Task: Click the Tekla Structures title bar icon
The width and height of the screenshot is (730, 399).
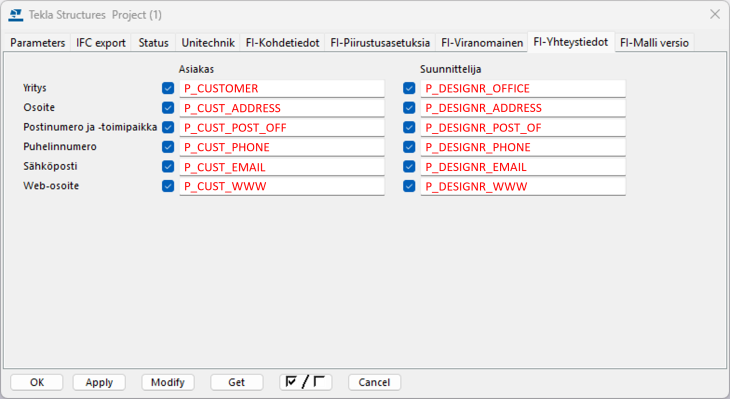Action: pos(15,15)
